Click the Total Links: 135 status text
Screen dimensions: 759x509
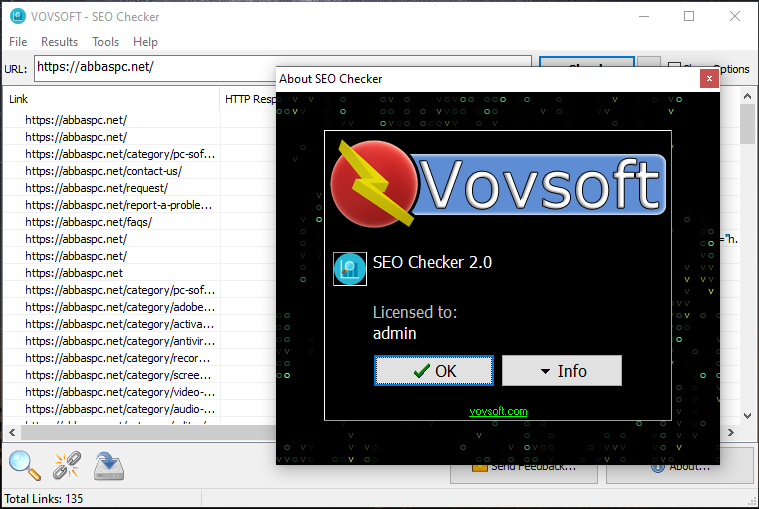pyautogui.click(x=44, y=499)
